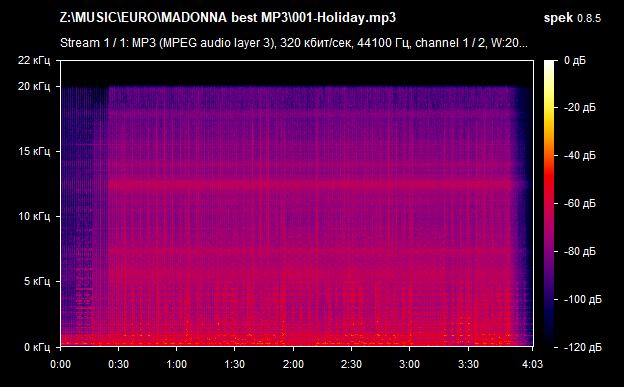Click the file path title 001-Holiday.mp3
This screenshot has width=624, height=387.
[228, 18]
